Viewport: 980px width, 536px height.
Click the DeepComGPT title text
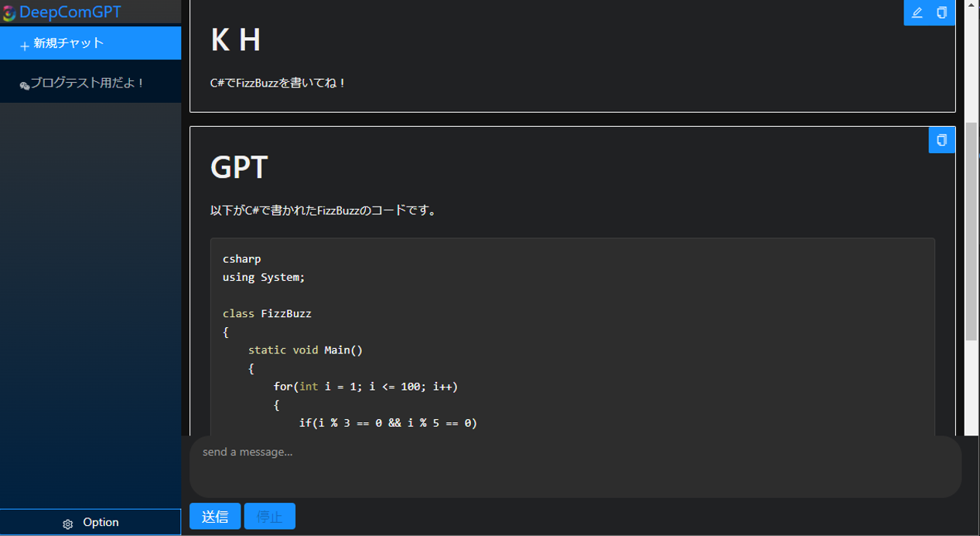click(x=70, y=12)
